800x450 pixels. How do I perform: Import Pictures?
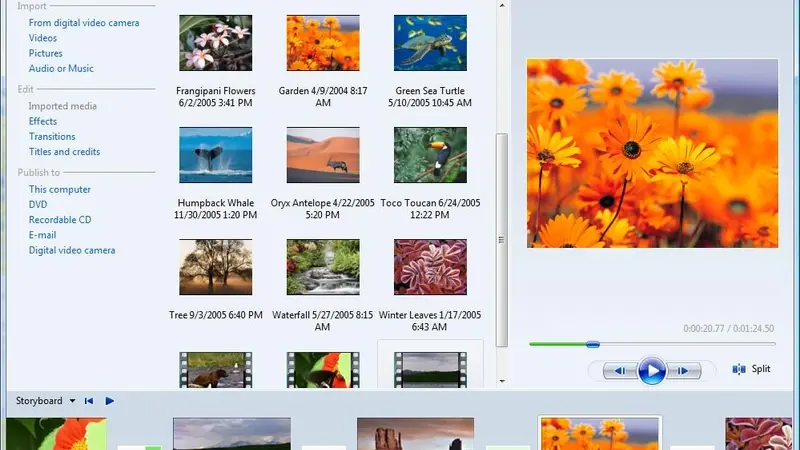click(45, 53)
